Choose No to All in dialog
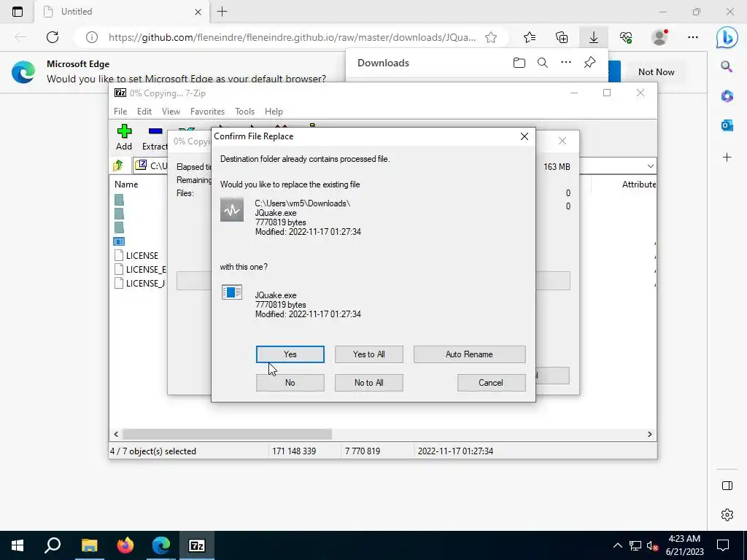This screenshot has height=560, width=747. pos(368,383)
